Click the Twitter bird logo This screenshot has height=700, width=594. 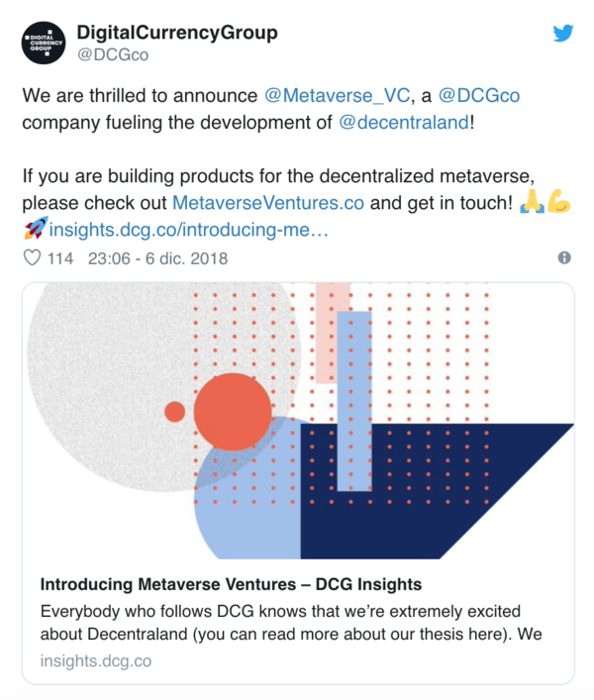pyautogui.click(x=563, y=33)
